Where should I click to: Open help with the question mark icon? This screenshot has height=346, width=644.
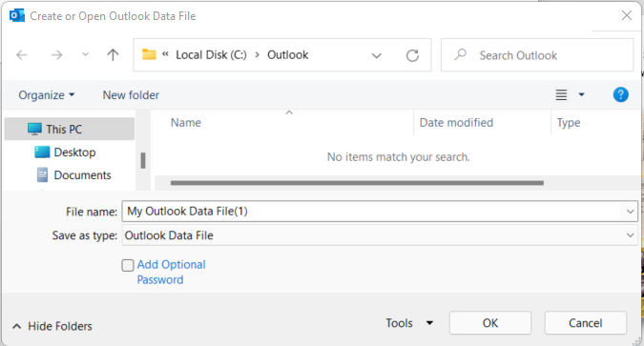pos(620,94)
